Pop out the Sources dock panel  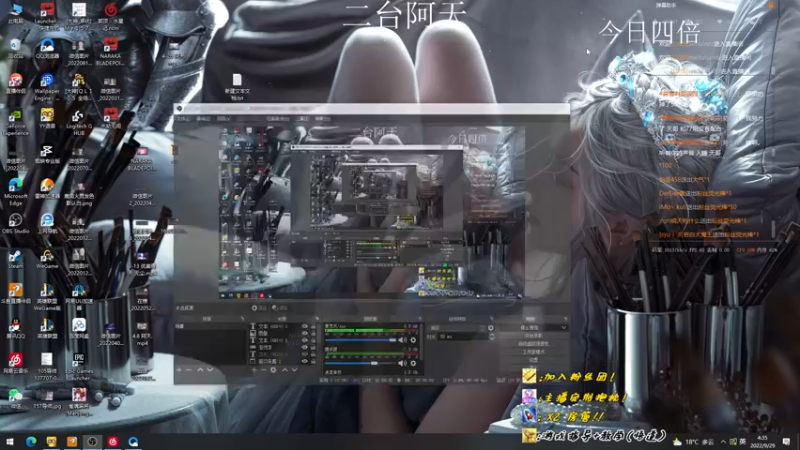pos(317,319)
